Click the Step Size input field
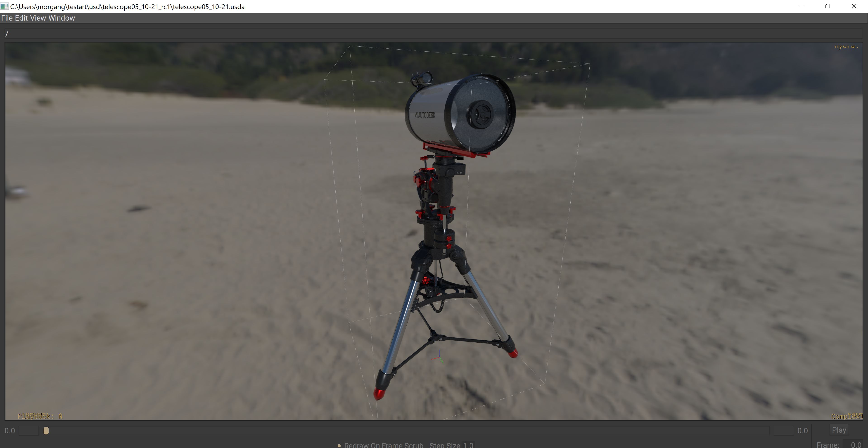Viewport: 868px width, 448px height. [x=468, y=445]
